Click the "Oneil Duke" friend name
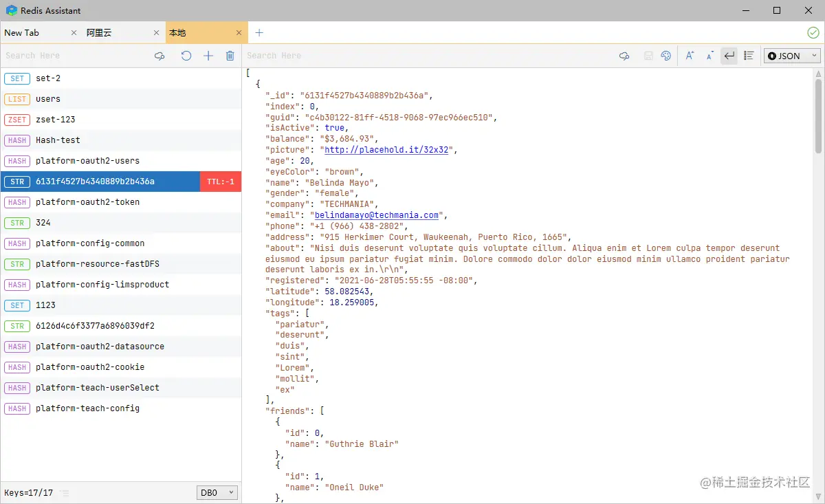The width and height of the screenshot is (825, 504). [x=354, y=487]
